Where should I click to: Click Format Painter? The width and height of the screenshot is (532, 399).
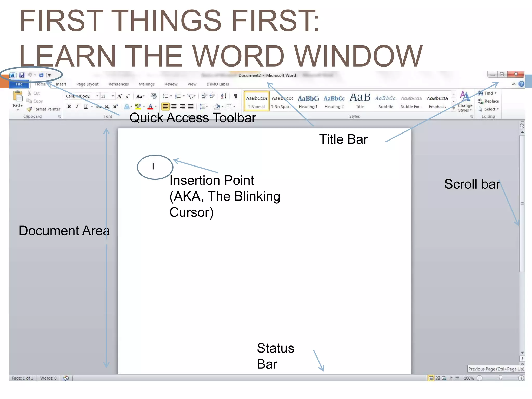click(43, 109)
